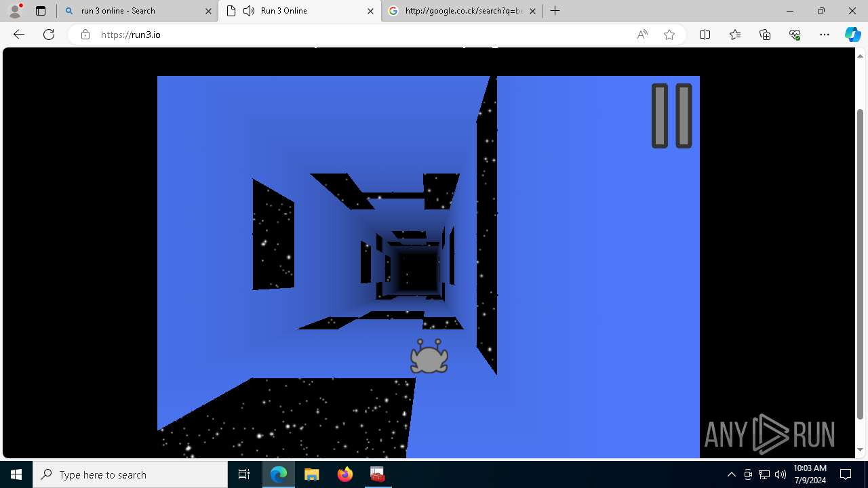Close the google.co.ck search tab
868x488 pixels.
(x=532, y=11)
